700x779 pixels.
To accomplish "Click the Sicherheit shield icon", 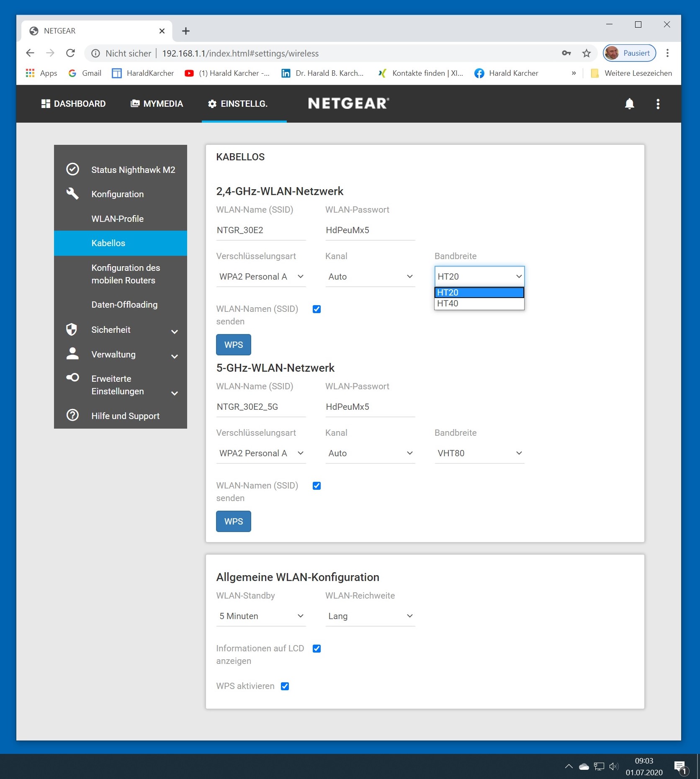I will point(72,329).
